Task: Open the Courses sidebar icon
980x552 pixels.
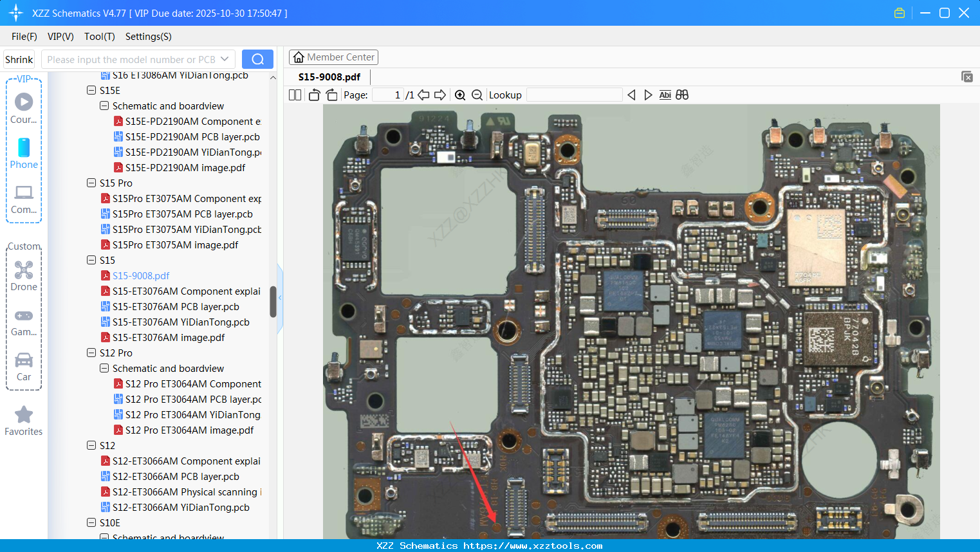Action: [x=24, y=108]
